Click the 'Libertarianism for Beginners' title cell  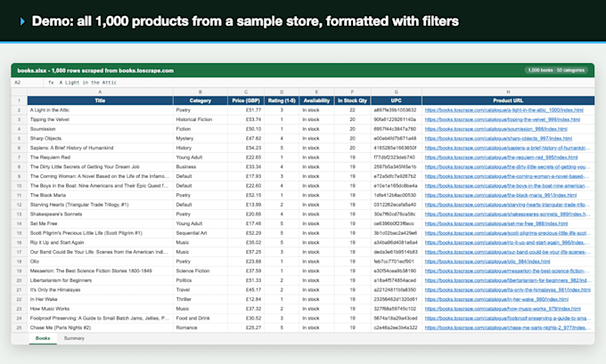click(x=100, y=280)
